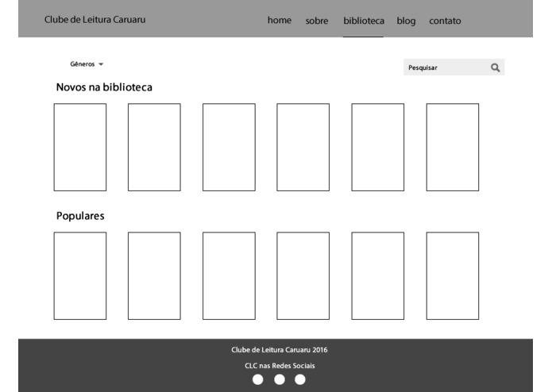Select the biblioteca tab

[x=364, y=21]
